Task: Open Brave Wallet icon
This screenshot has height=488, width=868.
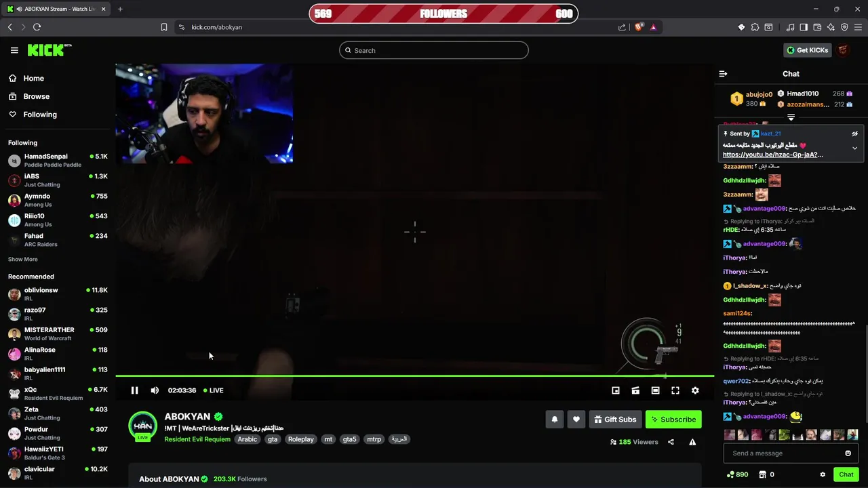Action: (817, 27)
